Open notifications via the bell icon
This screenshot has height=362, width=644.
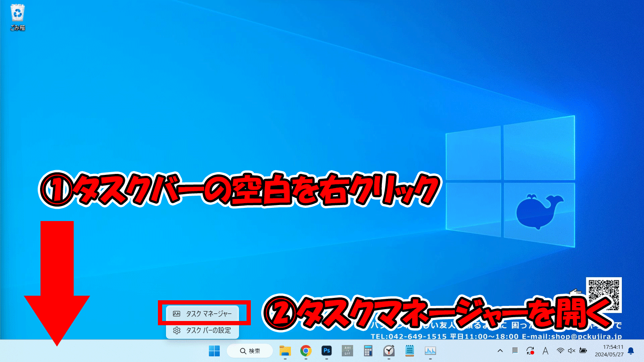pyautogui.click(x=631, y=351)
